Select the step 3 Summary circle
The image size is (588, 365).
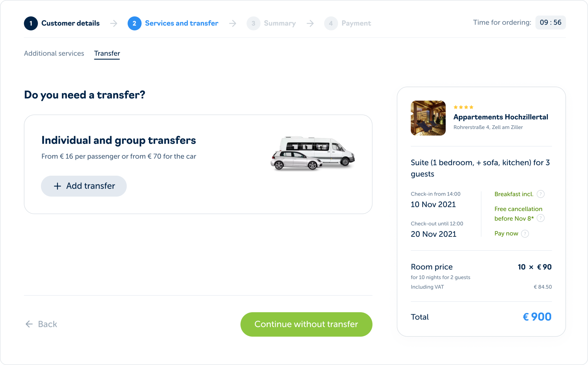253,23
